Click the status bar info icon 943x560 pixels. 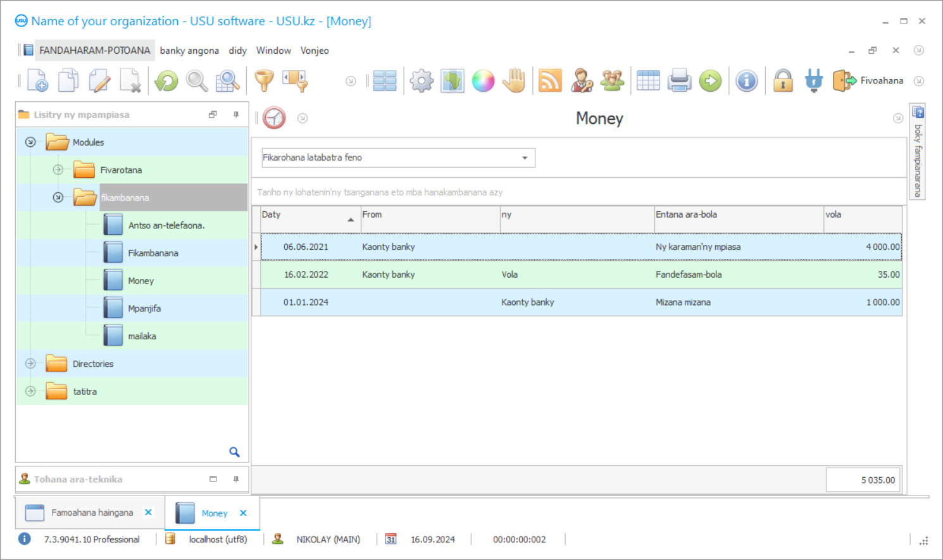24,539
